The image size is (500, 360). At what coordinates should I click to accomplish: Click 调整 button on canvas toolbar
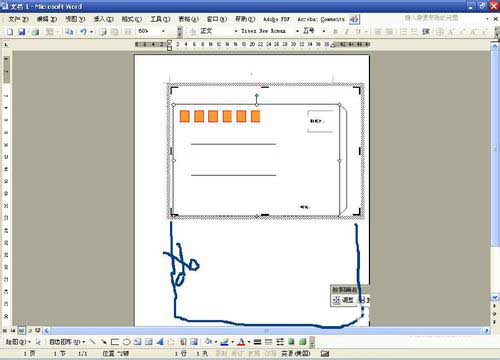tap(343, 300)
